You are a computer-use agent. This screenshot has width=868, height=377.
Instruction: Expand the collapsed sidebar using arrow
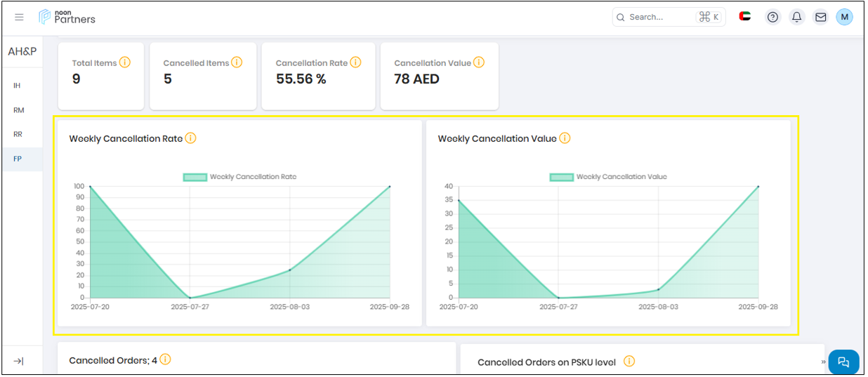point(18,361)
